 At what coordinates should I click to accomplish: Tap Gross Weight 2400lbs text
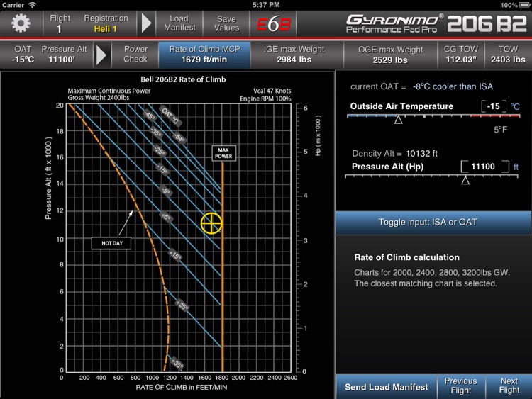(x=99, y=98)
